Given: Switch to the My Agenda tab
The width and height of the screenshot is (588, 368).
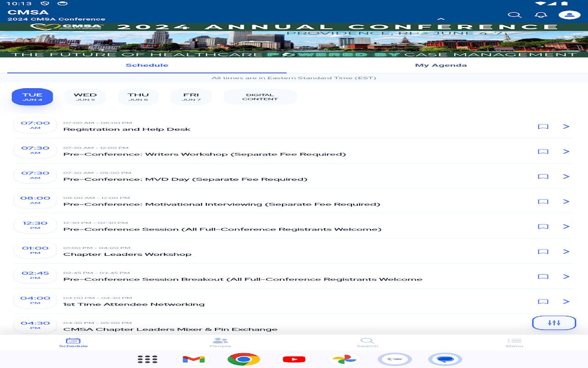Looking at the screenshot, I should coord(441,65).
